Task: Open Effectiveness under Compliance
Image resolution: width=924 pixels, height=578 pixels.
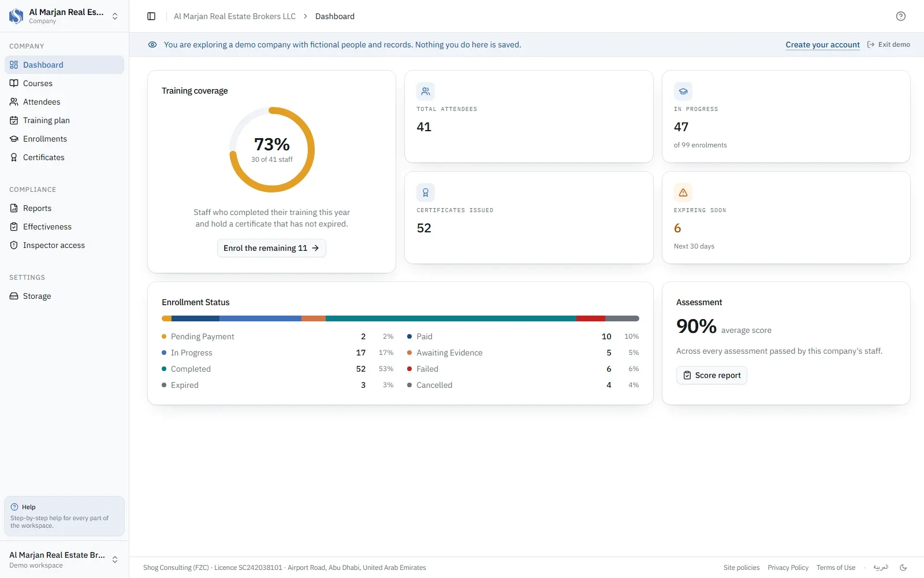Action: click(64, 227)
